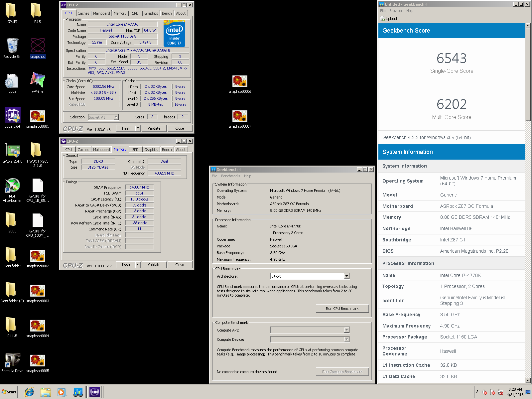This screenshot has height=399, width=532.
Task: Open Windows Explorer from taskbar
Action: click(x=46, y=392)
